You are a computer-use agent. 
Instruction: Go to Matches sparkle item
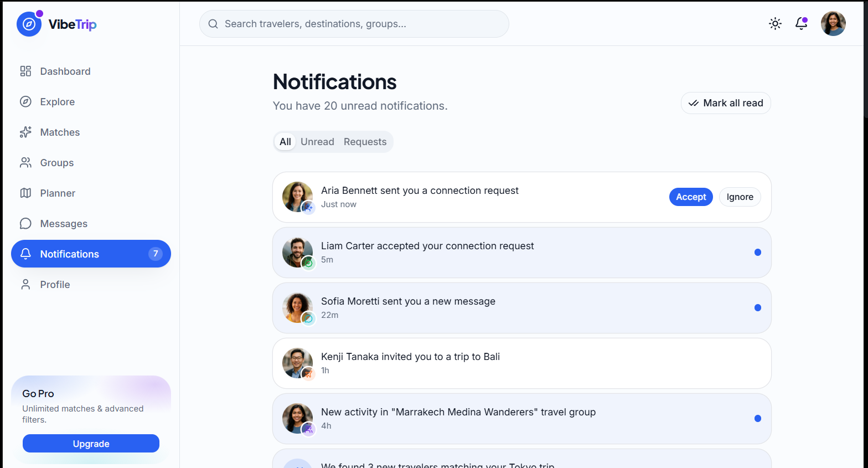pos(91,132)
